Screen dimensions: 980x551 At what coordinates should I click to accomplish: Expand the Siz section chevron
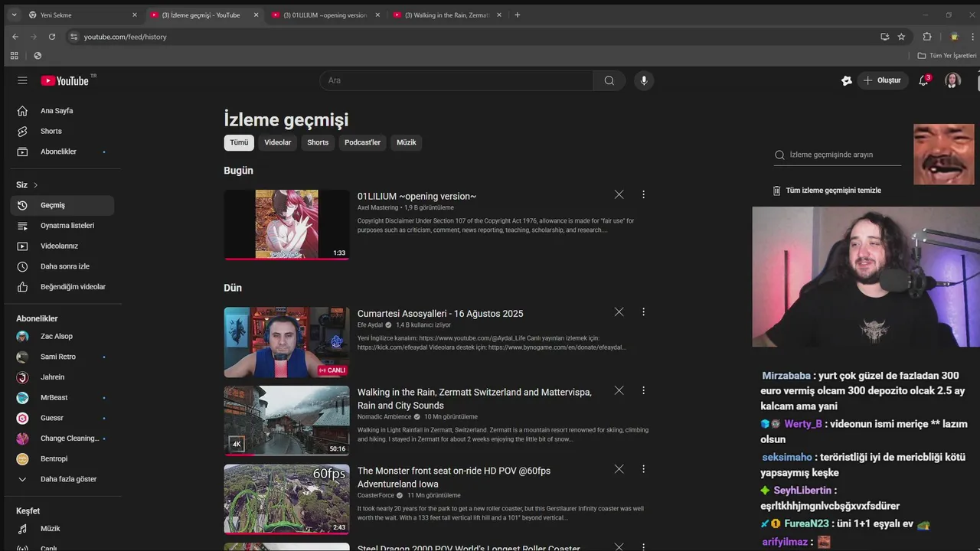35,185
